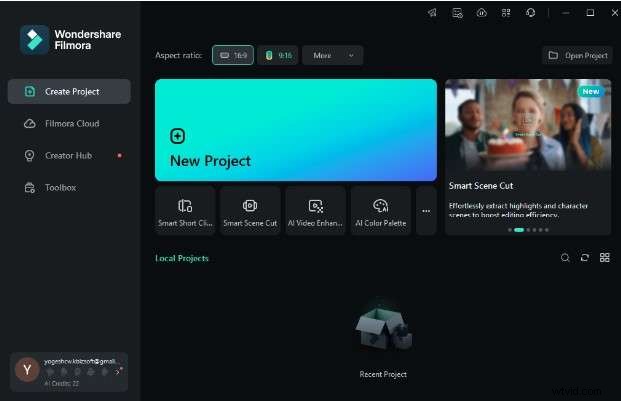
Task: Select first carousel dot under promo banner
Action: pos(510,230)
